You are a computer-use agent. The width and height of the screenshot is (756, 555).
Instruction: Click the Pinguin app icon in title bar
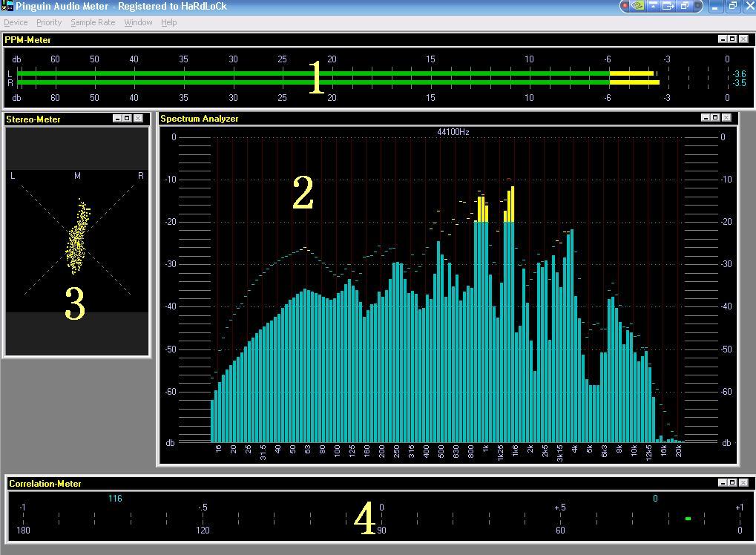[x=7, y=6]
